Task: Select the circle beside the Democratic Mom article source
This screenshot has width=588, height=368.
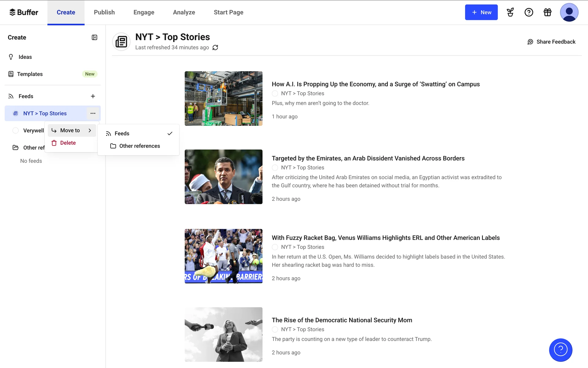Action: point(275,329)
